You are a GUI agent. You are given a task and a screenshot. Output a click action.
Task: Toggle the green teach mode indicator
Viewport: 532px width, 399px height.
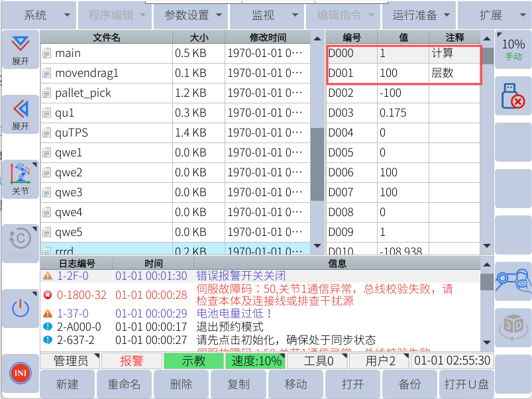pyautogui.click(x=193, y=361)
